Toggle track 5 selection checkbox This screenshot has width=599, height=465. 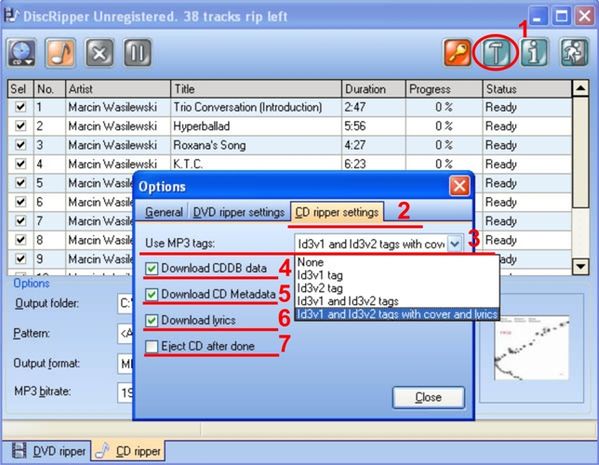20,183
